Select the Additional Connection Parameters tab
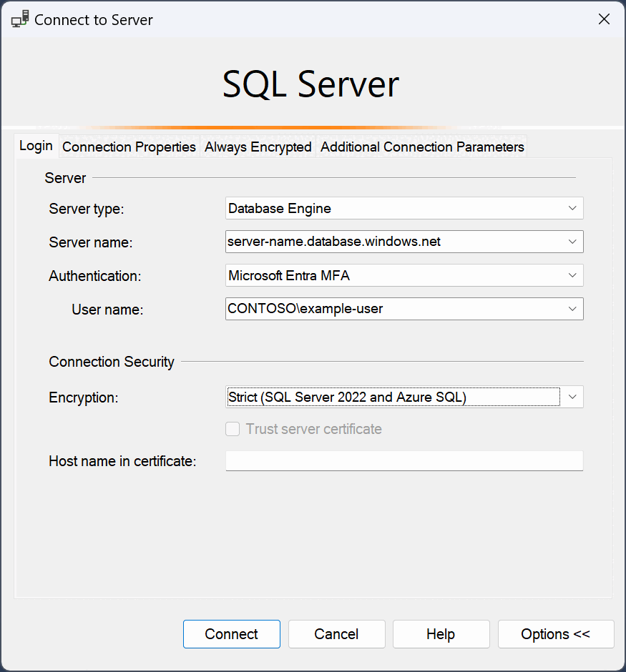The image size is (626, 672). click(x=422, y=147)
